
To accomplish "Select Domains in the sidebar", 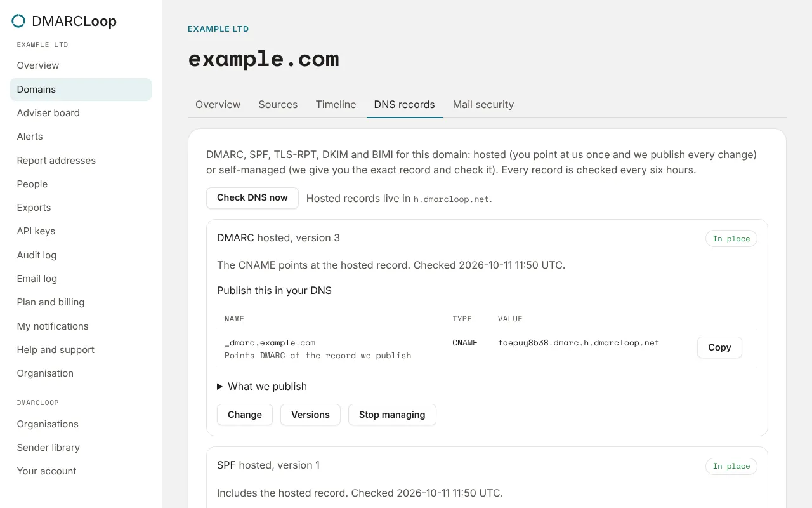I will (81, 90).
